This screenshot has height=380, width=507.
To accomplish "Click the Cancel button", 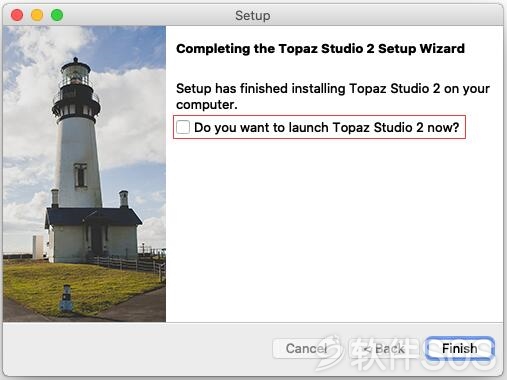I will click(307, 348).
